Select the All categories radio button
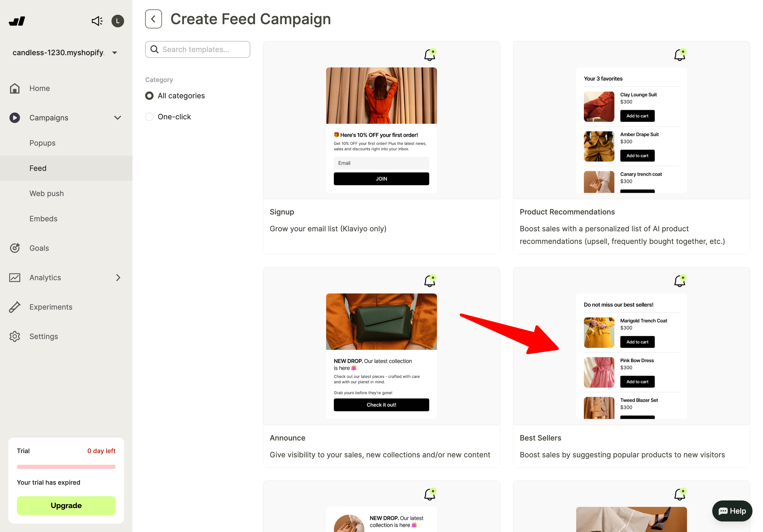 click(x=149, y=96)
